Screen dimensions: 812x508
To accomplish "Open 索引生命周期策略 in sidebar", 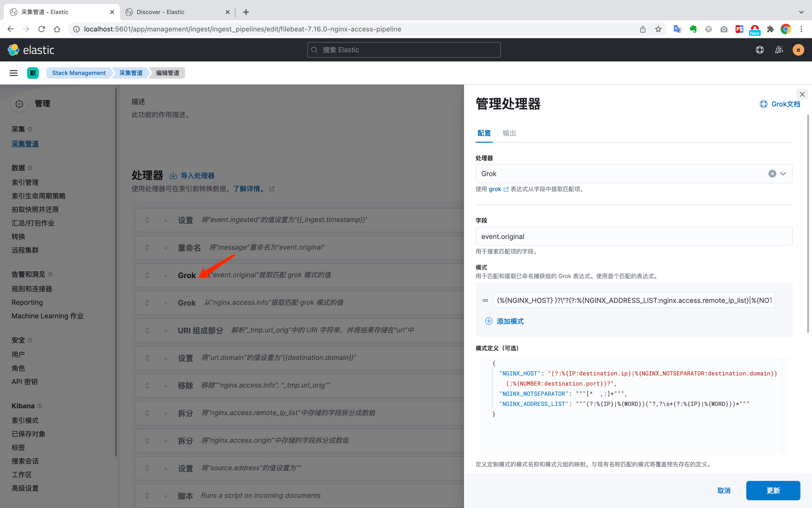I will (x=39, y=196).
